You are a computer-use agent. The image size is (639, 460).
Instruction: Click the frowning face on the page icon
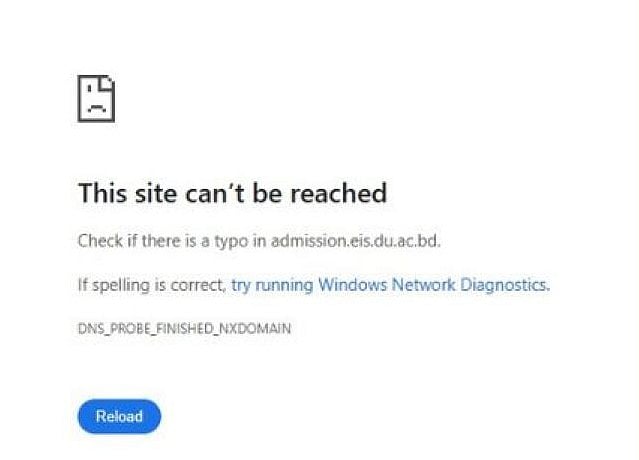pyautogui.click(x=95, y=103)
